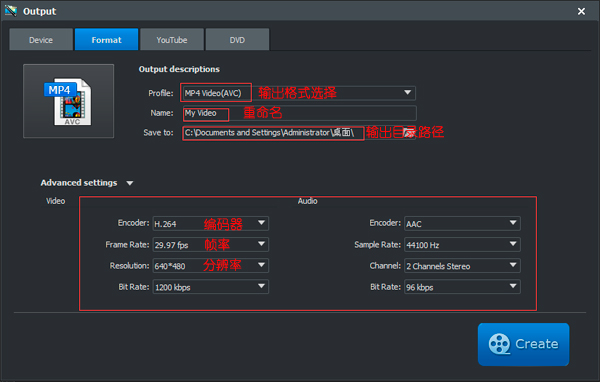This screenshot has height=382, width=600.
Task: Open the Resolution 640*480 dropdown
Action: click(210, 266)
